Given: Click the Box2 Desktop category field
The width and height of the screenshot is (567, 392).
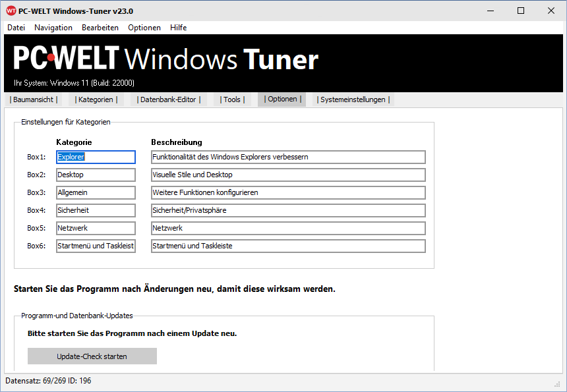Looking at the screenshot, I should pyautogui.click(x=96, y=175).
